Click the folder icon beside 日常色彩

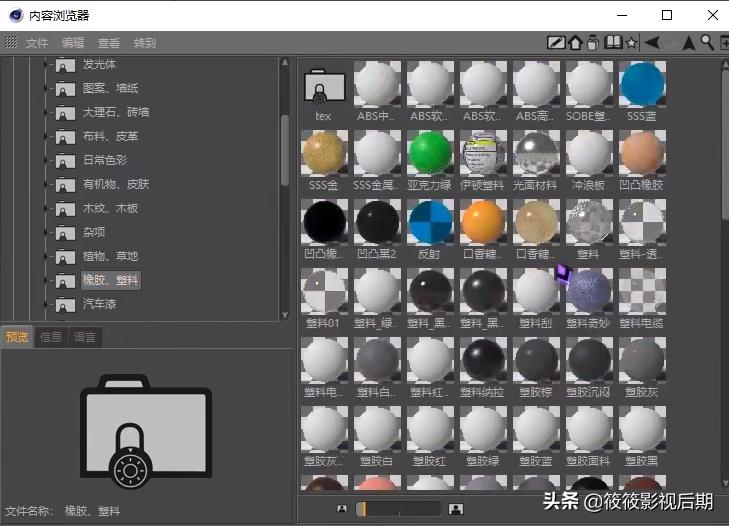pos(65,161)
